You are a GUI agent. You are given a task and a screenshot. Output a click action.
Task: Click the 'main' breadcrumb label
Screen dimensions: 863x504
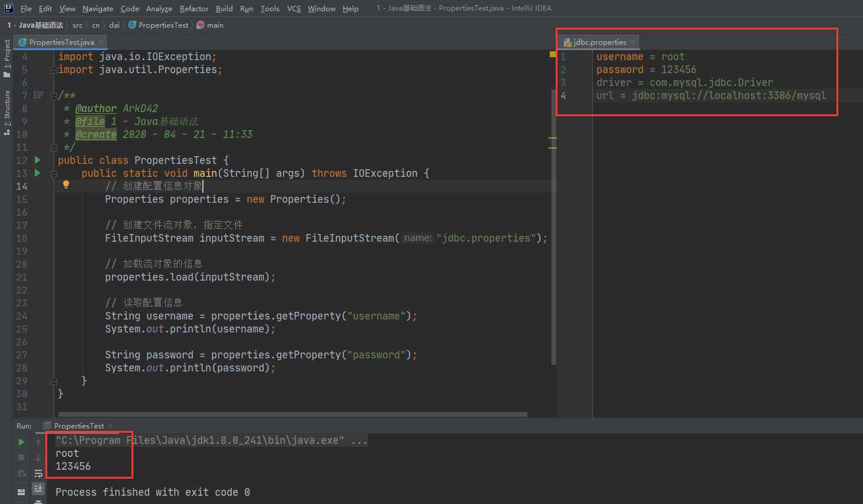(215, 25)
